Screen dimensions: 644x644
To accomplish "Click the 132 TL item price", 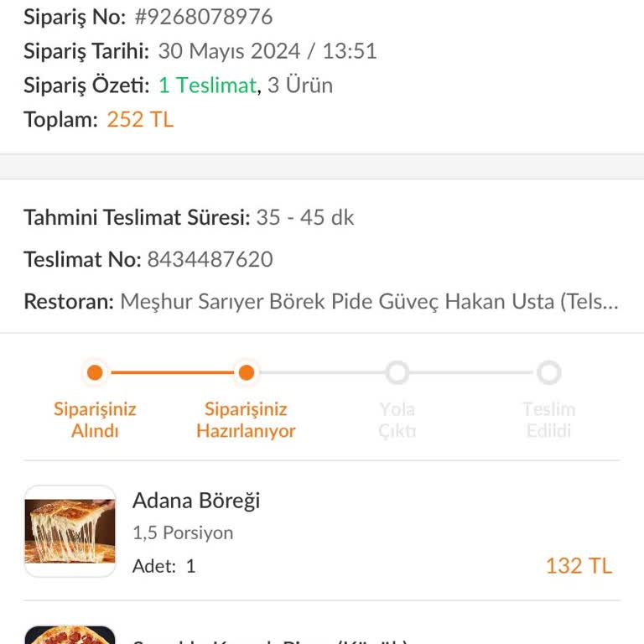I will click(x=579, y=566).
